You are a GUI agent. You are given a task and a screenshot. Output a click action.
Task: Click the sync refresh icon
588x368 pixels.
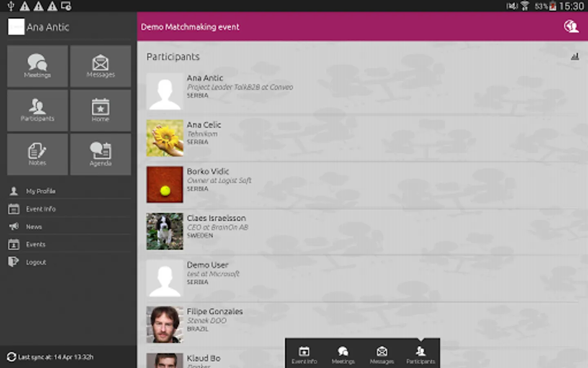click(x=11, y=357)
